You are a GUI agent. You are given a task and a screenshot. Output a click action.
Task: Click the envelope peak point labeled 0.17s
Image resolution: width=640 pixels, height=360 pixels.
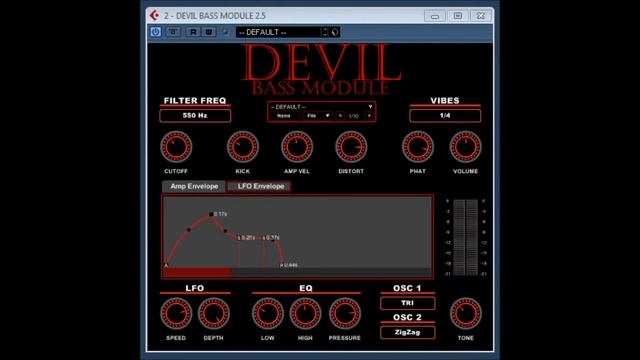[211, 214]
